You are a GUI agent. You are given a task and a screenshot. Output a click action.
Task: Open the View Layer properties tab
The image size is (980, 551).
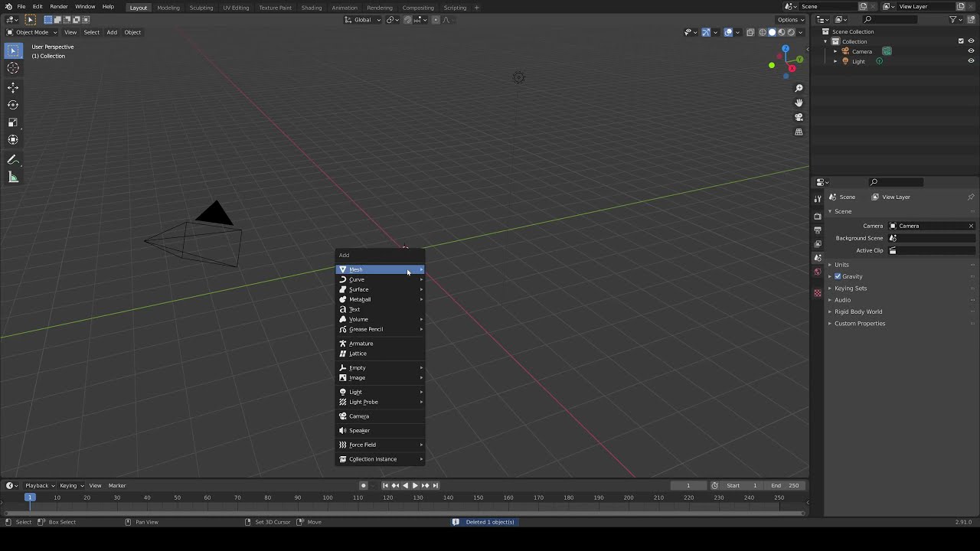click(x=818, y=244)
